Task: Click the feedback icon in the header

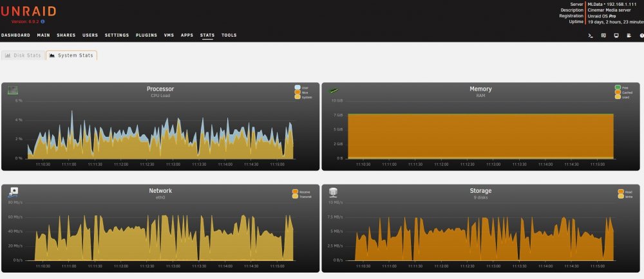Action: pos(603,35)
